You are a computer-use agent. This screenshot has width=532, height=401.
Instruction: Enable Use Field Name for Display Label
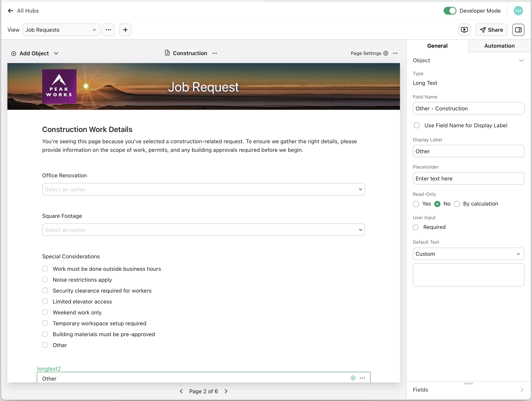pos(417,125)
